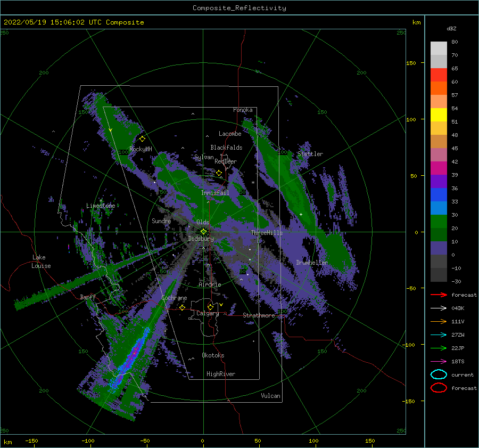Click the Calgary label
Viewport: 479px width, 448px height.
(208, 313)
